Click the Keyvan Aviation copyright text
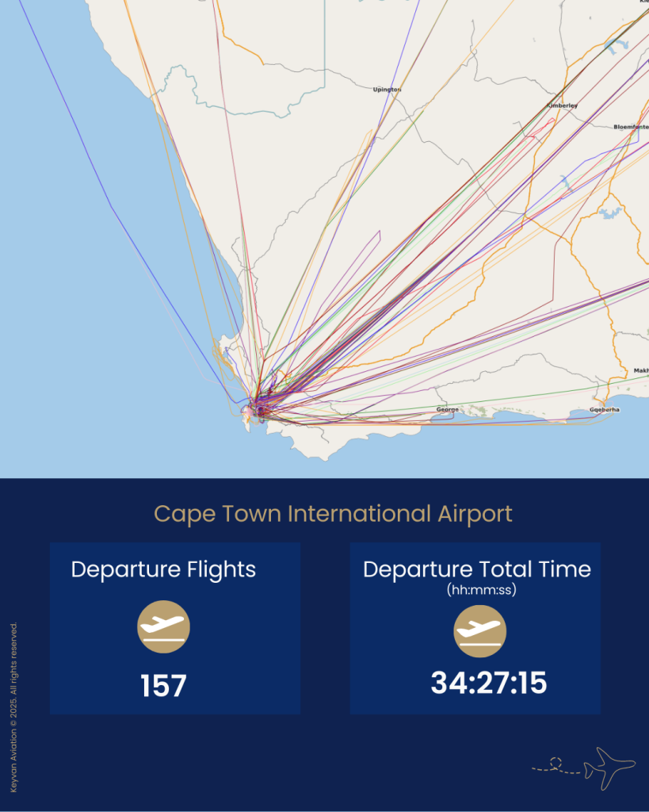649x812 pixels. point(13,707)
